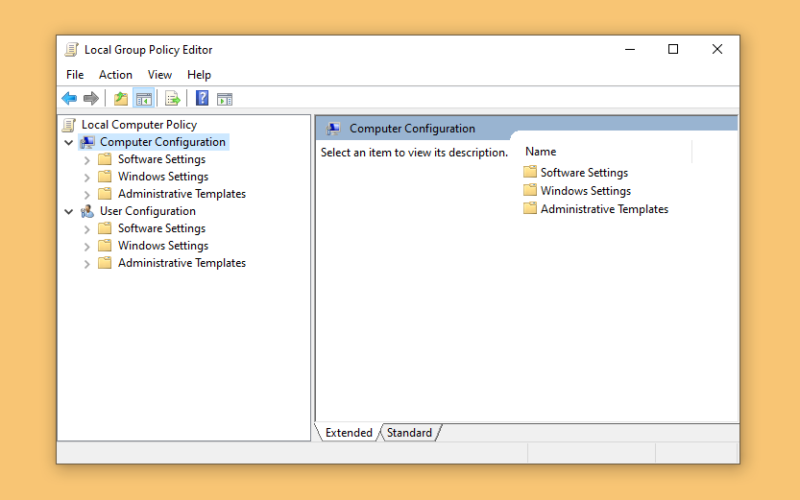800x500 pixels.
Task: Expand Administrative Templates under User Configuration
Action: [x=87, y=264]
